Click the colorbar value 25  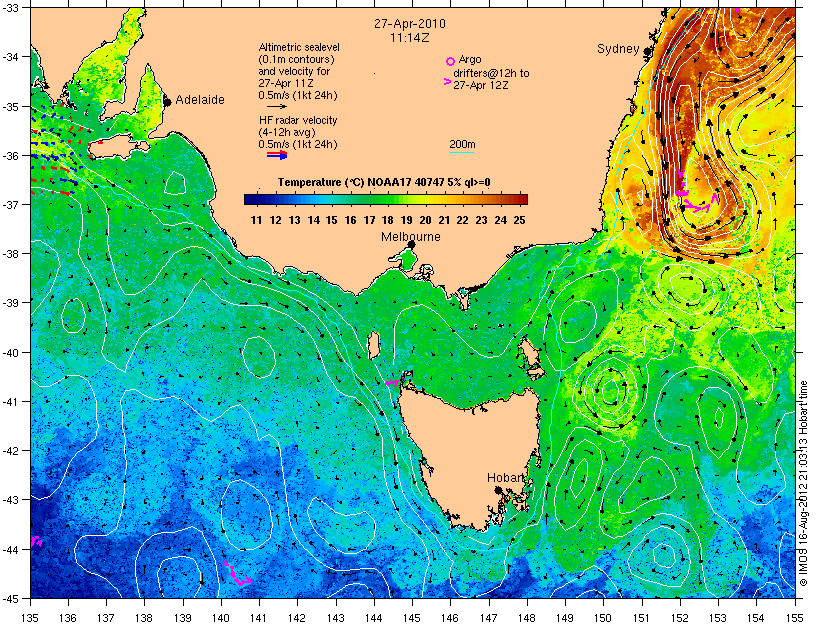[x=519, y=220]
